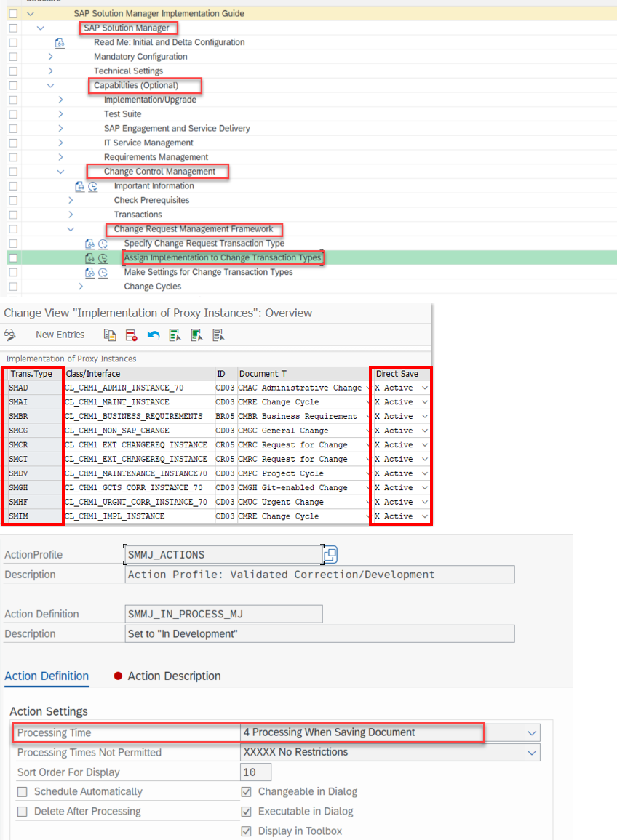
Task: Uncheck Display in Toolbox
Action: 247,831
